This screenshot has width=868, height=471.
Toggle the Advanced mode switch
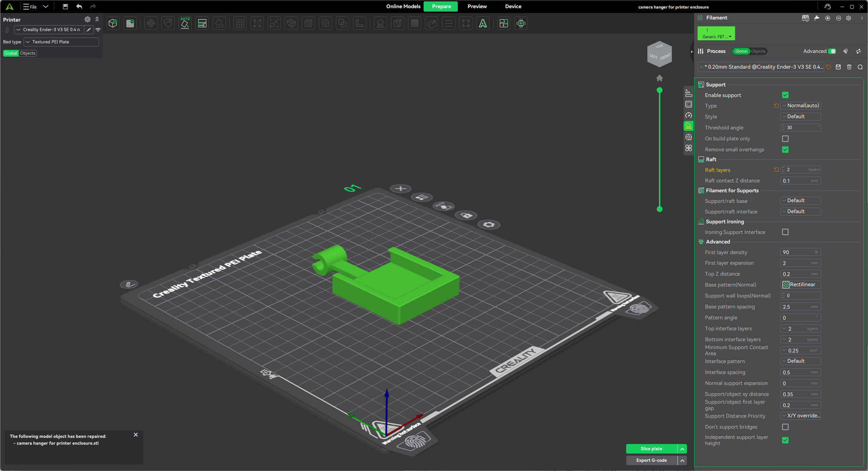[x=832, y=51]
